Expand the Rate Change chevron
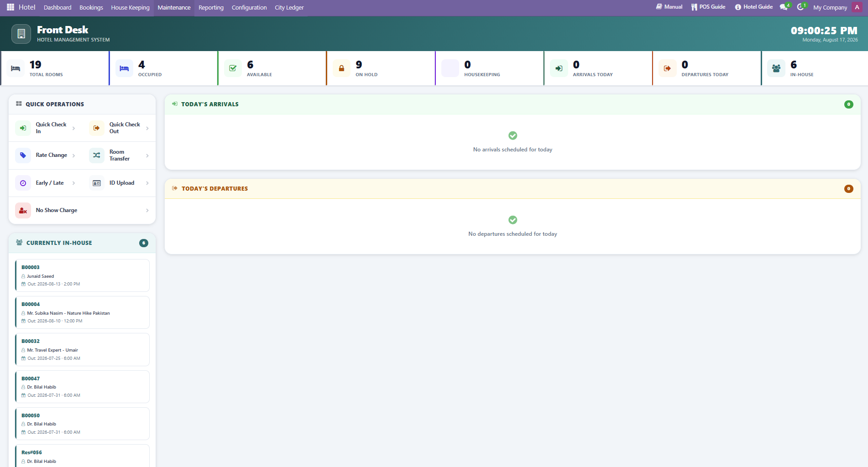Image resolution: width=868 pixels, height=467 pixels. [x=74, y=156]
